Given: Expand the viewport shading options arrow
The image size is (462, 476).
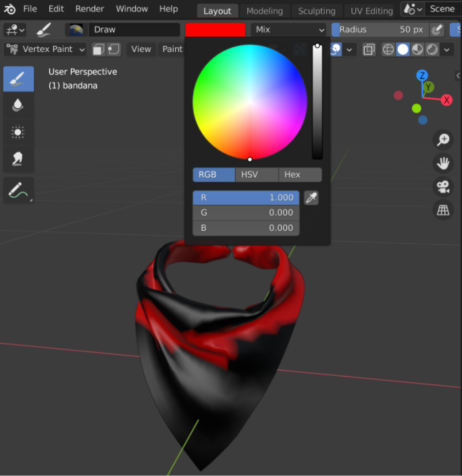Looking at the screenshot, I should point(447,49).
